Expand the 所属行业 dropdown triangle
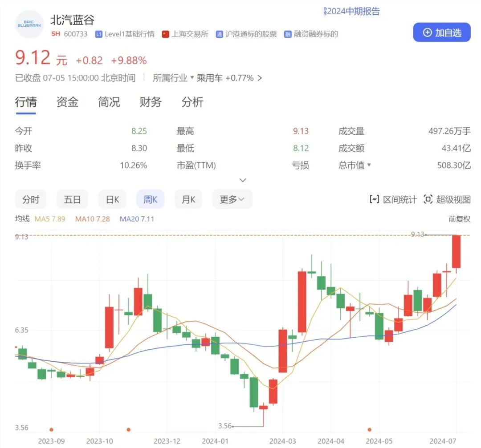 [x=192, y=77]
